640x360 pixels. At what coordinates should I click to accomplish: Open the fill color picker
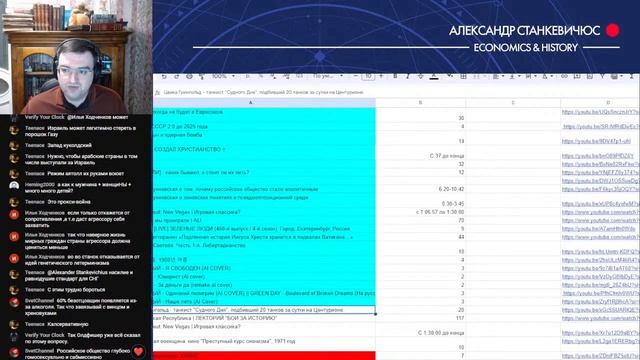(449, 76)
